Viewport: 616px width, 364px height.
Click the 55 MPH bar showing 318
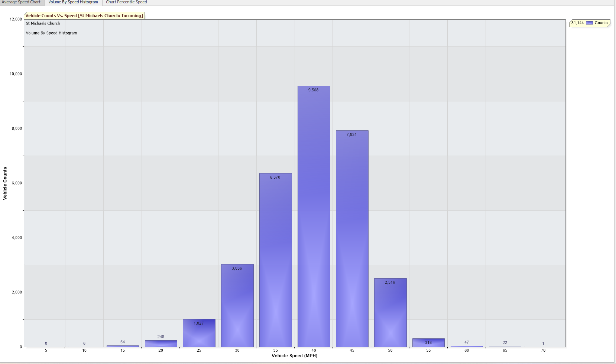pyautogui.click(x=428, y=343)
